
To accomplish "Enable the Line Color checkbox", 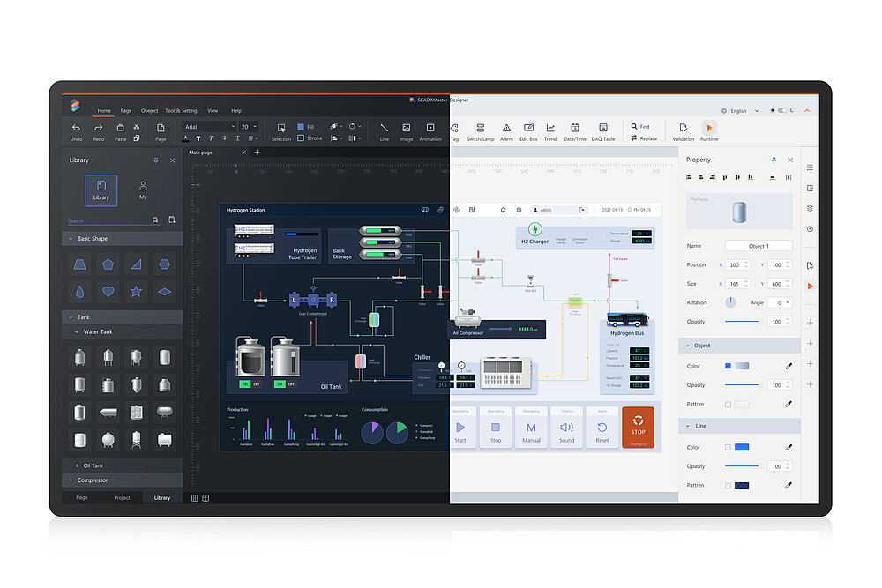I will point(728,447).
